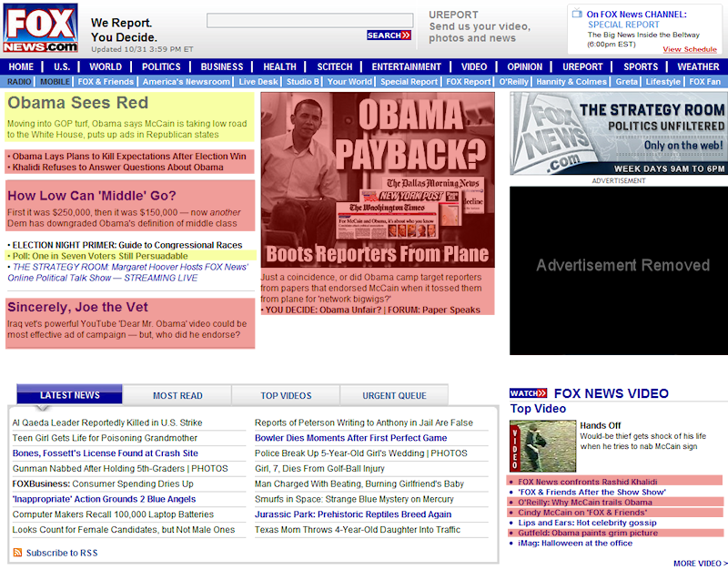
Task: Click the TV icon beside On FOX News Channel
Action: pyautogui.click(x=577, y=13)
